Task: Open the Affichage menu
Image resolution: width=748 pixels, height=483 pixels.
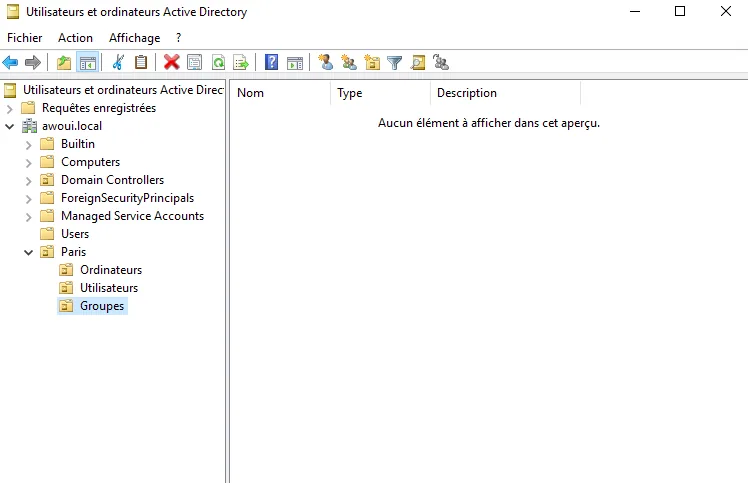Action: pos(135,38)
